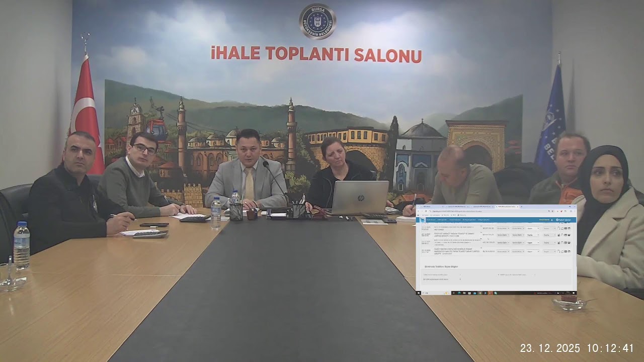
Task: Click the site logo in the blue header
Action: pos(423,220)
